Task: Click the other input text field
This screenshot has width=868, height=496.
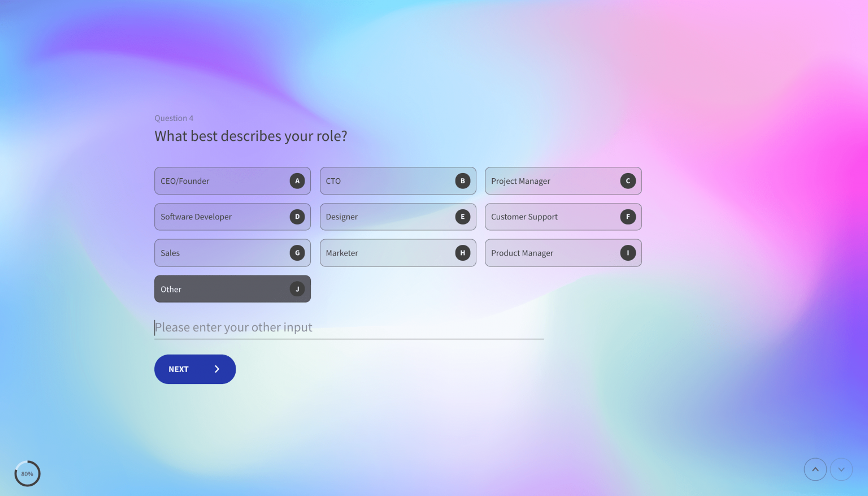Action: (349, 327)
